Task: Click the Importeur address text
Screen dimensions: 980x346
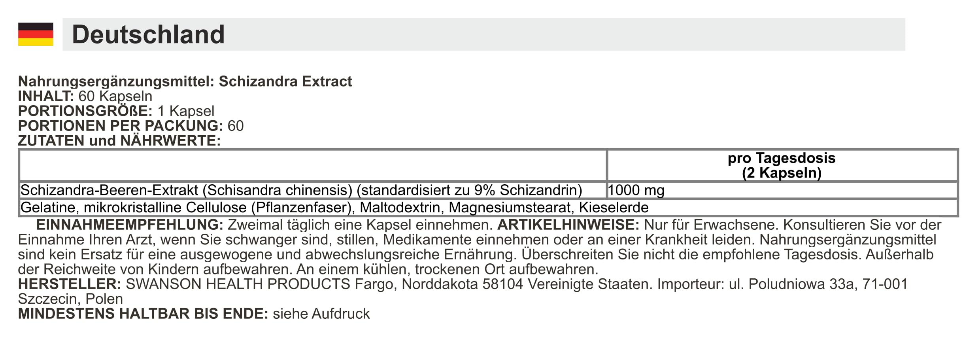Action: click(x=463, y=291)
